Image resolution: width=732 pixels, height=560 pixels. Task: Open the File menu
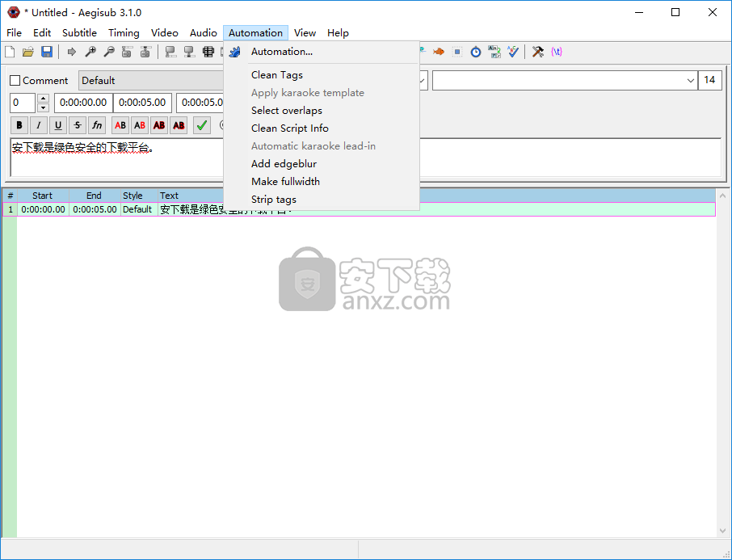click(14, 32)
